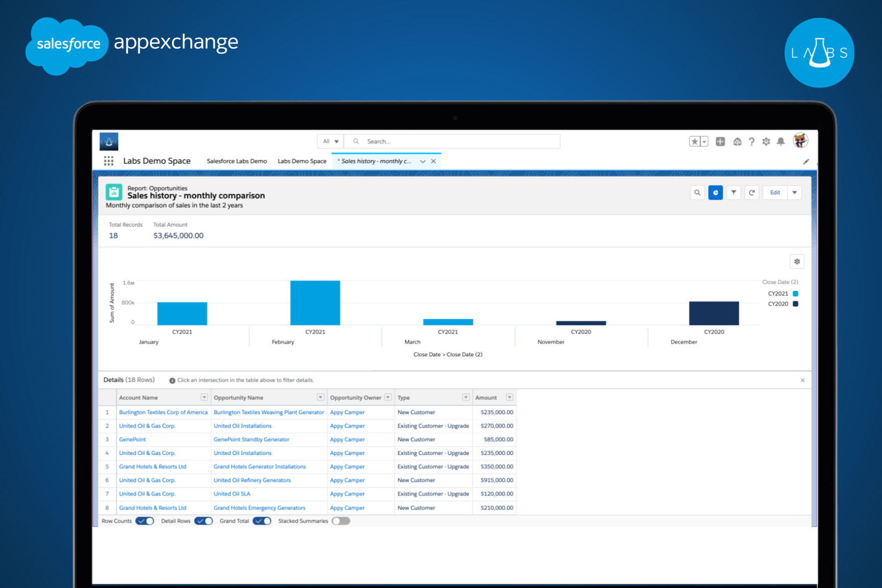Click the search magnifier in global search
The width and height of the screenshot is (882, 588).
(356, 141)
